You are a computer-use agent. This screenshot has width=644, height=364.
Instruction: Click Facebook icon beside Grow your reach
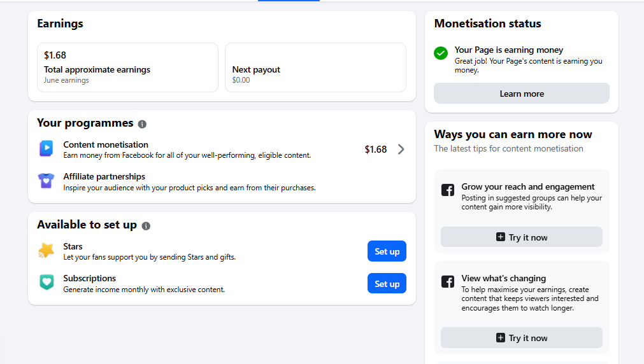pos(448,190)
